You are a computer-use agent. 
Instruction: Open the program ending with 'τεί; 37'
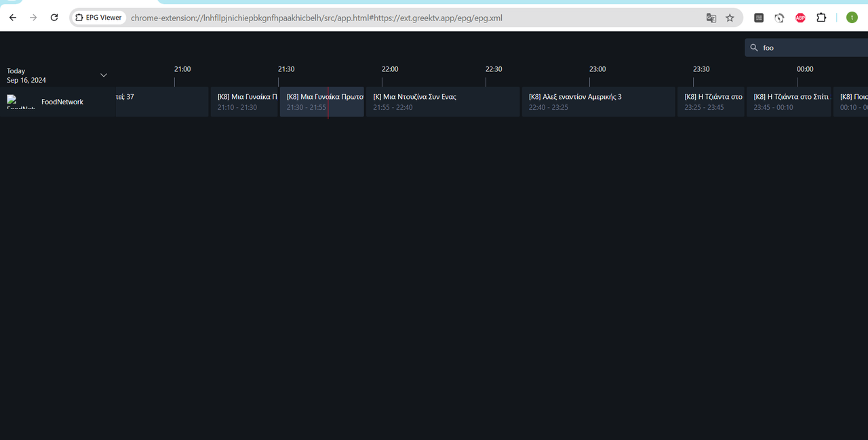click(162, 102)
